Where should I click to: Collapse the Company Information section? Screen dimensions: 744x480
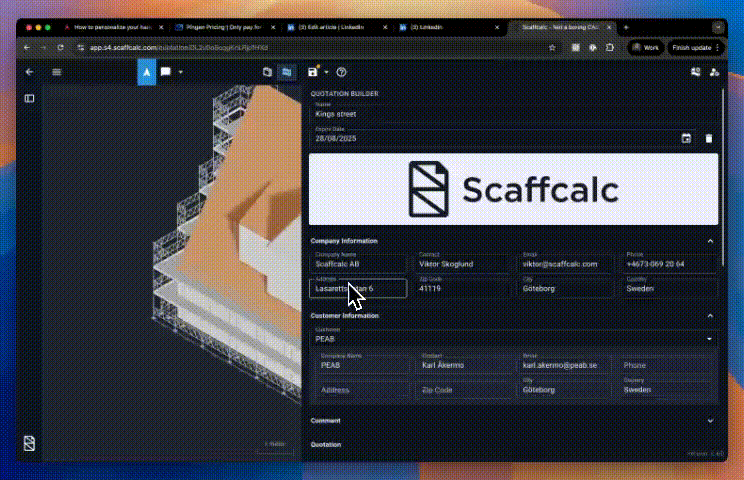point(710,241)
